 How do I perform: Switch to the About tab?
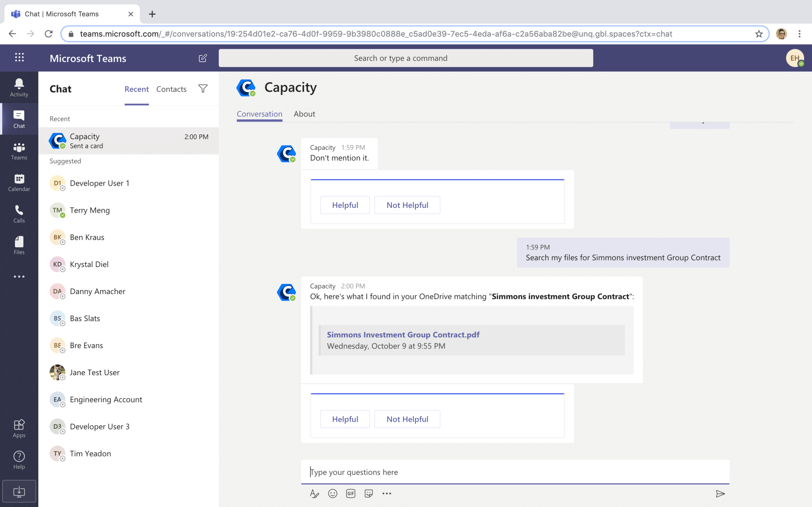pos(304,114)
